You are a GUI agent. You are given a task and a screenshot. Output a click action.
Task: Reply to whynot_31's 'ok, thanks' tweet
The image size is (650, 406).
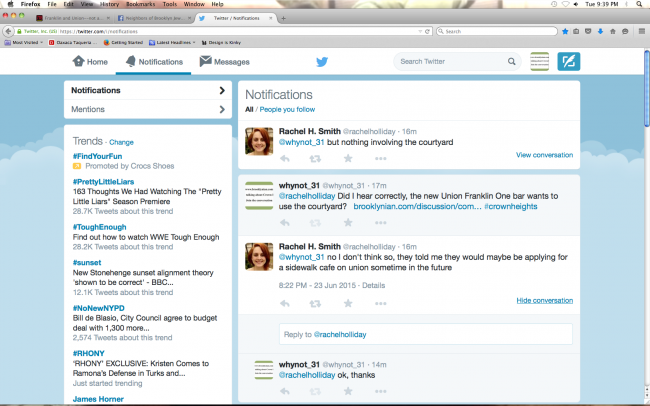[285, 391]
